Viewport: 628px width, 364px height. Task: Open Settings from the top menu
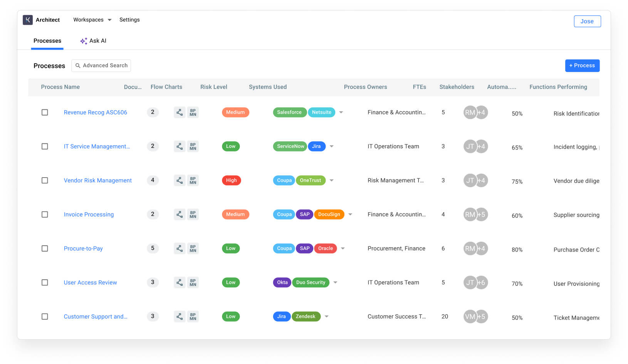tap(129, 20)
